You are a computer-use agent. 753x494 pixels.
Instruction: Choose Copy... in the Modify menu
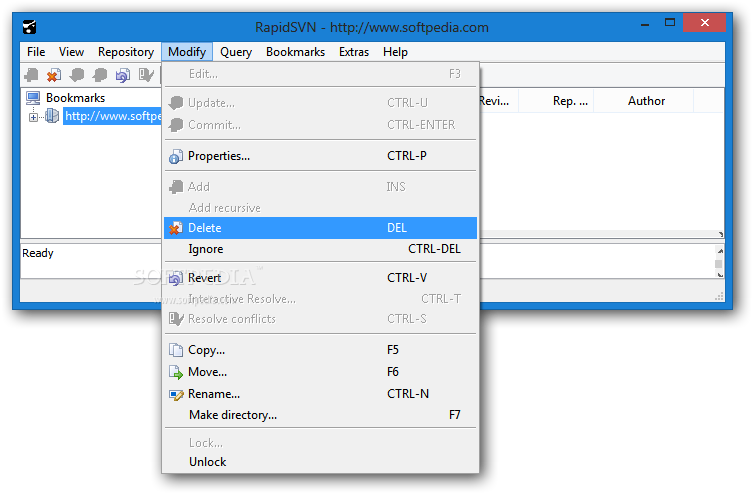pos(320,350)
